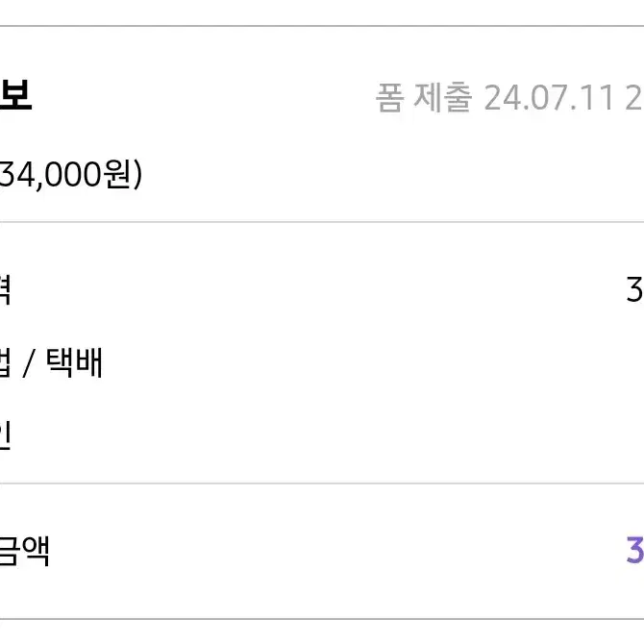The width and height of the screenshot is (644, 644).
Task: Click the black 3 price value
Action: 634,290
